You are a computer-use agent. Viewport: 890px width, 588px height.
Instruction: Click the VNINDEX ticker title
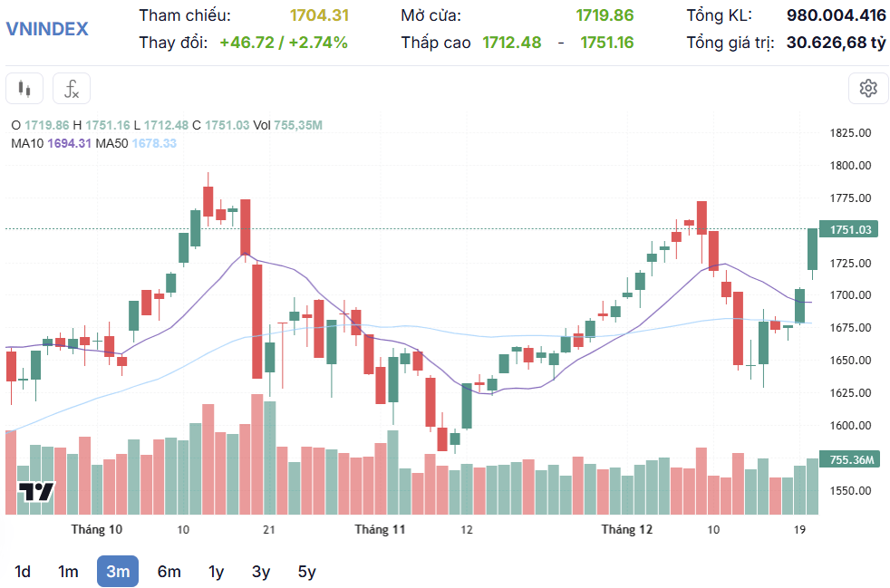point(47,29)
